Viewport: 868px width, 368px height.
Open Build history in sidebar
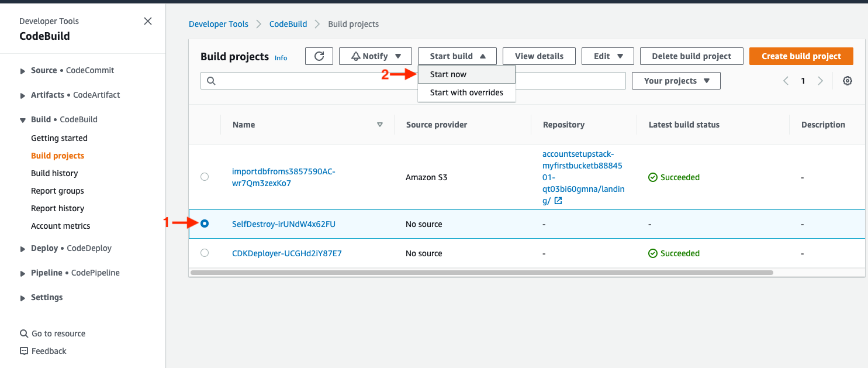point(54,173)
